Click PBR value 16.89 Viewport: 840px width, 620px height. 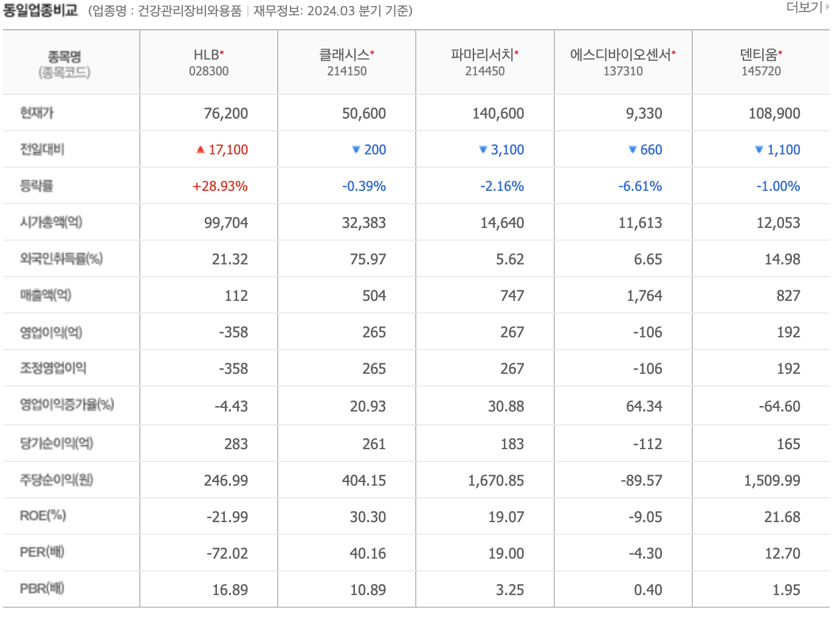tap(230, 590)
